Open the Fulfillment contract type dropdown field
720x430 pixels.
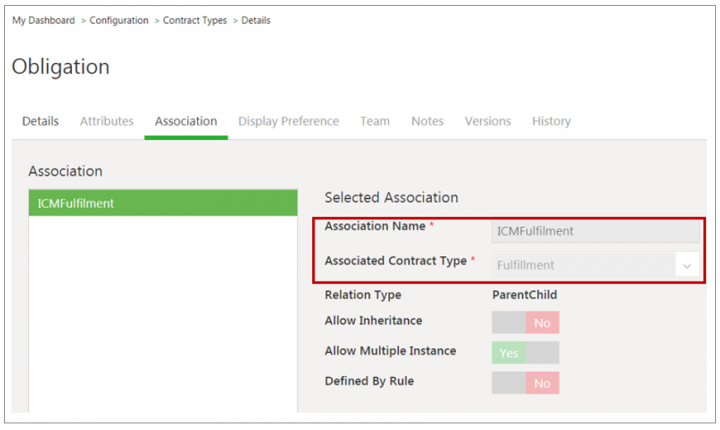coord(585,265)
